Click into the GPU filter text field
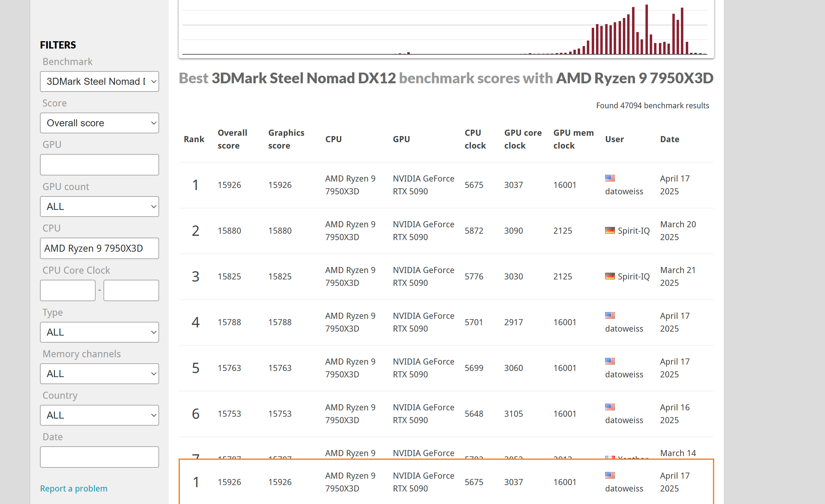825x504 pixels. 100,165
